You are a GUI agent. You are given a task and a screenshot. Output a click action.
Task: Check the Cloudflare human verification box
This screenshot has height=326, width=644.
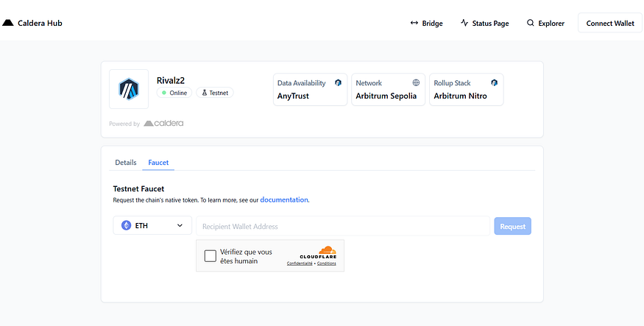point(210,256)
